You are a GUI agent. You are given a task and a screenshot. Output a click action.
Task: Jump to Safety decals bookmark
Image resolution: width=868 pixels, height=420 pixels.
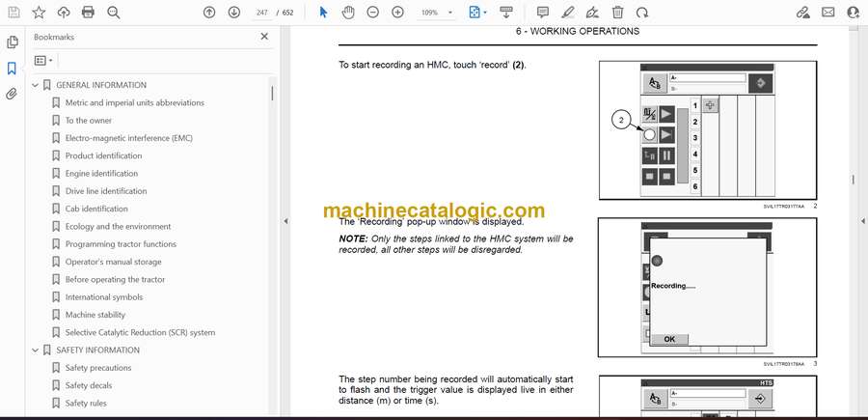tap(89, 385)
